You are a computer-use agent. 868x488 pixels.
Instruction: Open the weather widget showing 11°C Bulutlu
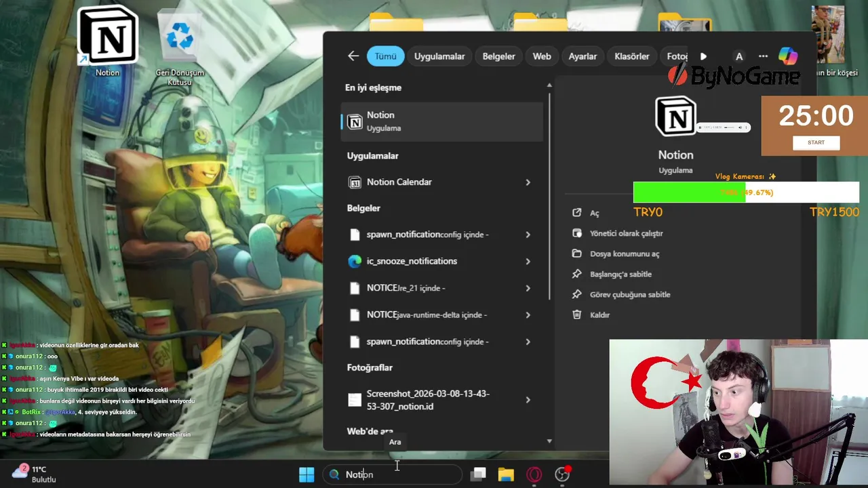(34, 474)
